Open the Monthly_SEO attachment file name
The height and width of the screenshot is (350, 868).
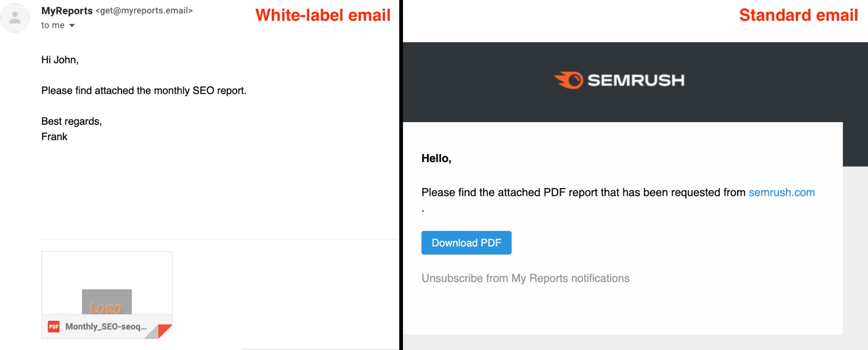point(106,326)
